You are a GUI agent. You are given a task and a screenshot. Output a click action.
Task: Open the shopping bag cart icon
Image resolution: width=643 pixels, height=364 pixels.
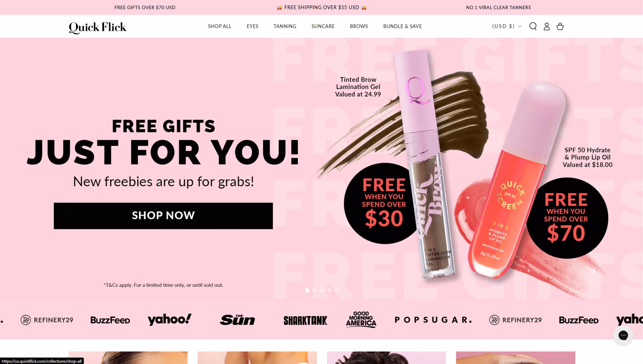[x=560, y=26]
